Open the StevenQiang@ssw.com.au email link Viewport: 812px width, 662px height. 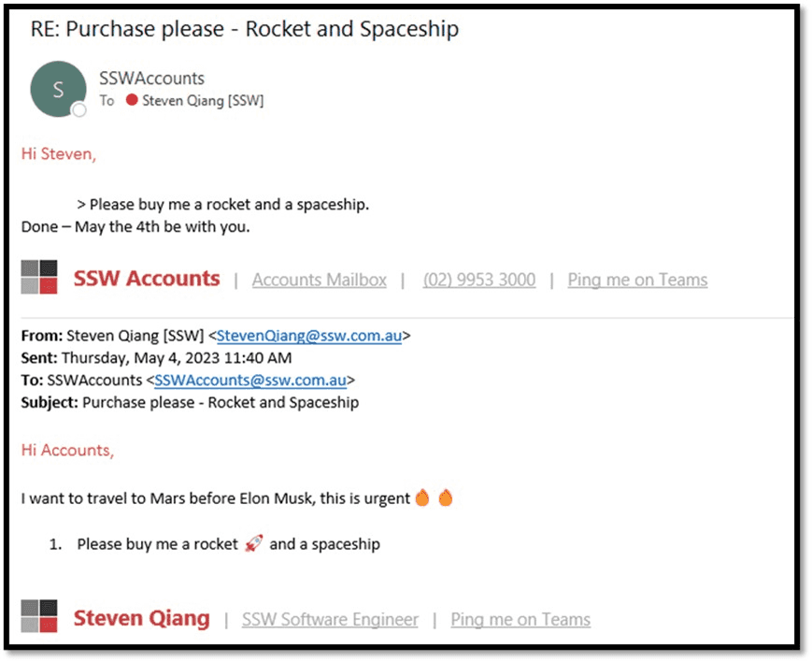click(x=309, y=337)
